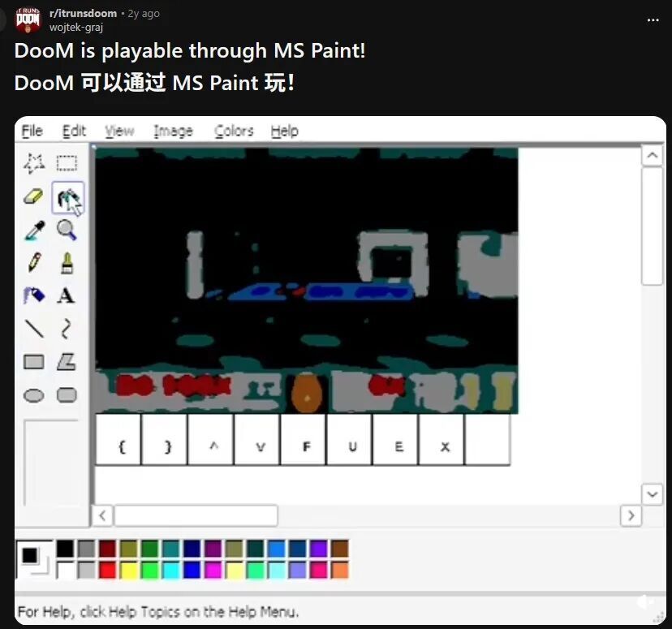Choose the Ellipse tool
The height and width of the screenshot is (629, 672).
point(34,395)
